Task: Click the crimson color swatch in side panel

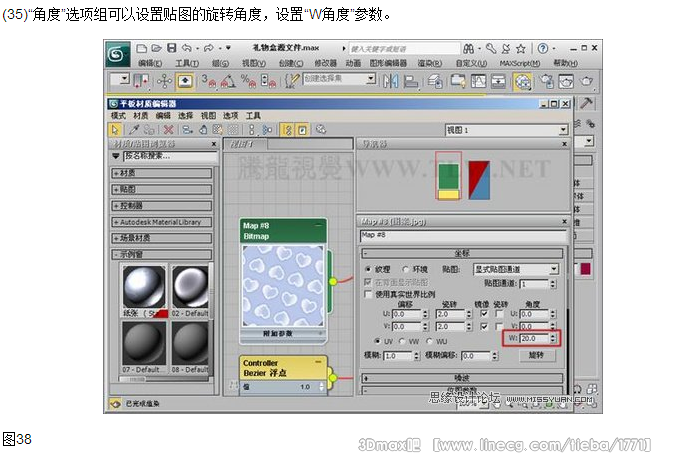Action: (585, 269)
